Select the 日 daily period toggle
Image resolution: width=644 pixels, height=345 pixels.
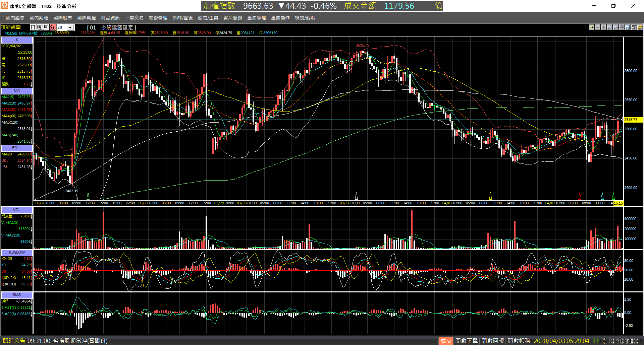[33, 27]
